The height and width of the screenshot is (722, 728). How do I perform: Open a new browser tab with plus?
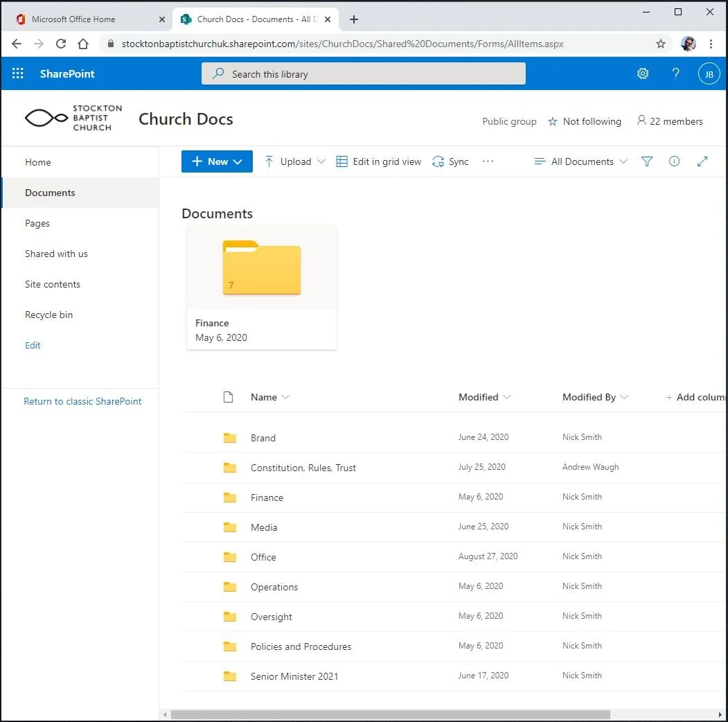[354, 19]
